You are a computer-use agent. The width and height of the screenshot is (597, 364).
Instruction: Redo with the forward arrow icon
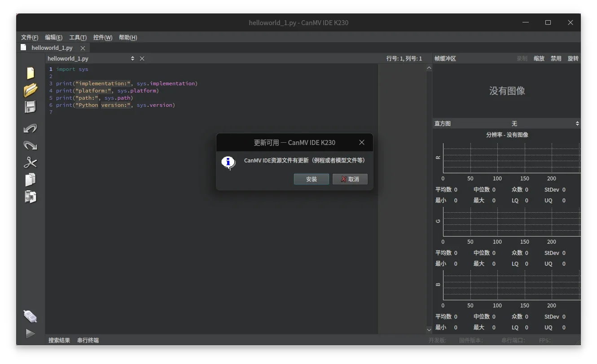(x=30, y=145)
